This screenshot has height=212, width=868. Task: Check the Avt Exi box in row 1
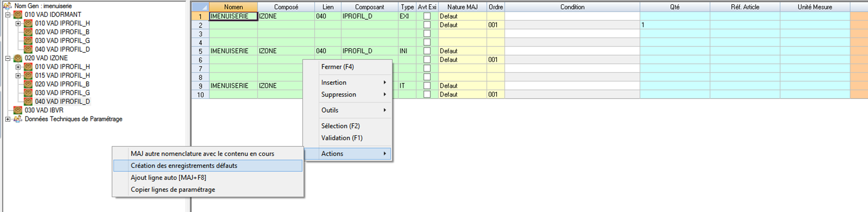[427, 16]
